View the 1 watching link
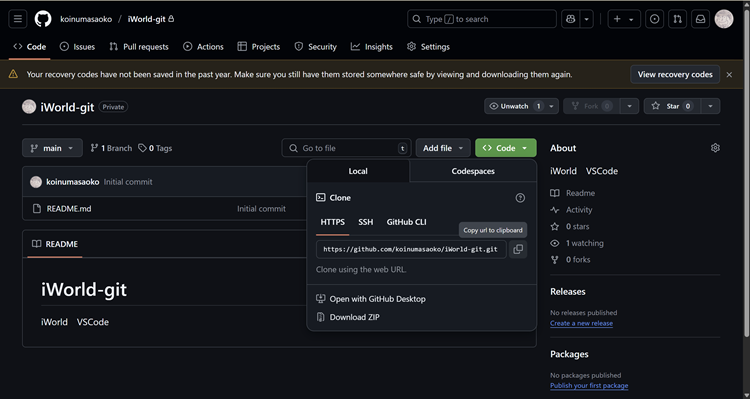 coord(577,243)
